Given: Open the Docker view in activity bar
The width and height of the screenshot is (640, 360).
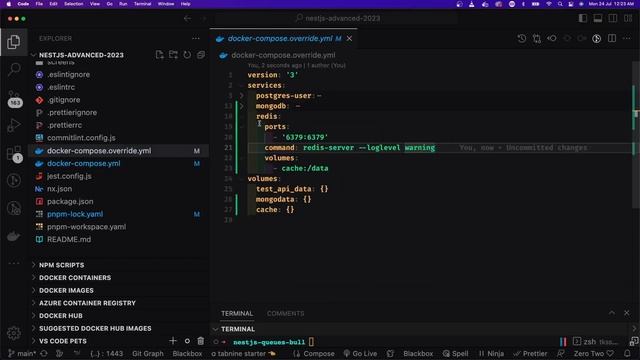Looking at the screenshot, I should [x=14, y=236].
